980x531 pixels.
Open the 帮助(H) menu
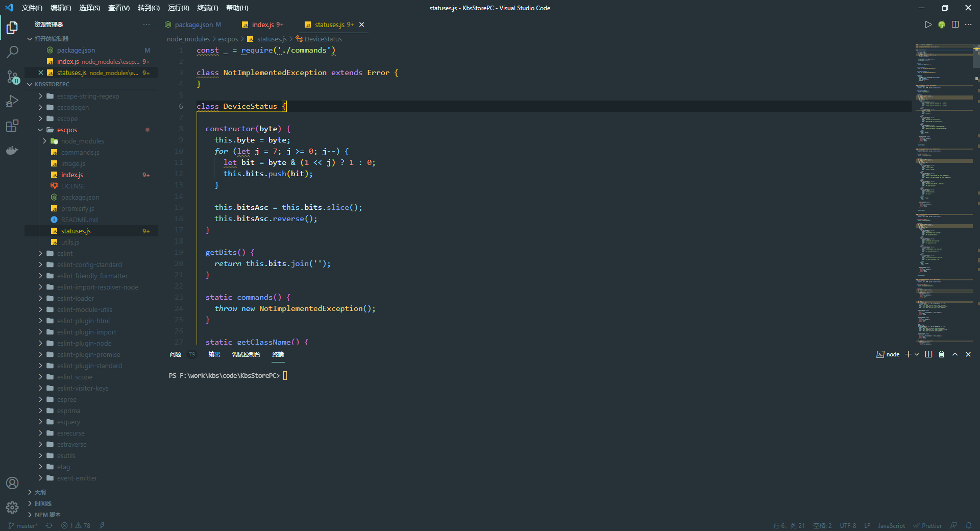tap(237, 8)
